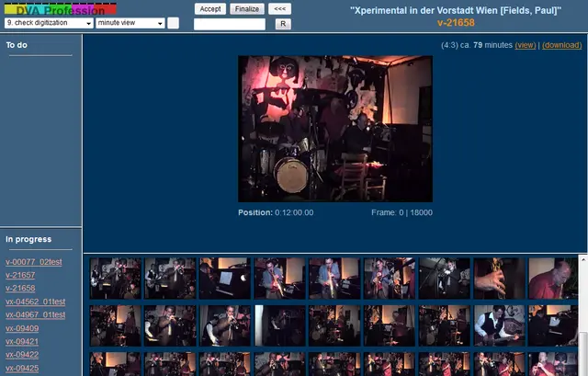The width and height of the screenshot is (588, 376).
Task: Click the '<<<' collapse button
Action: pos(281,8)
